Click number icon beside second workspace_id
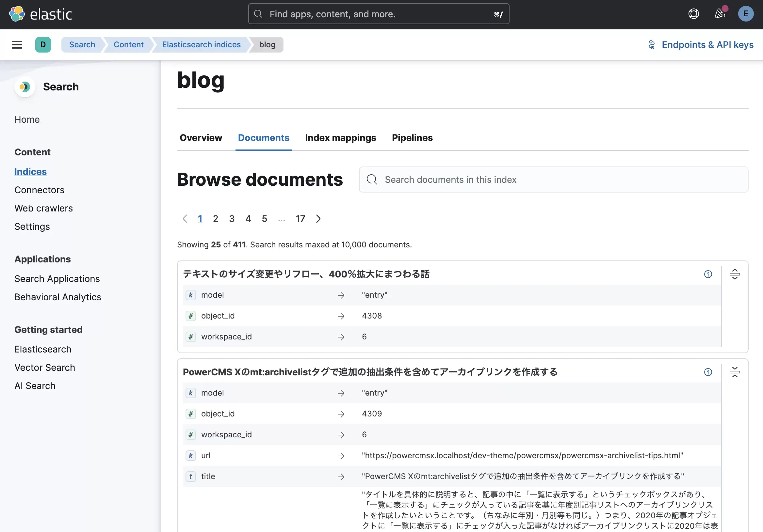Screen dimensions: 763x532 (190, 435)
